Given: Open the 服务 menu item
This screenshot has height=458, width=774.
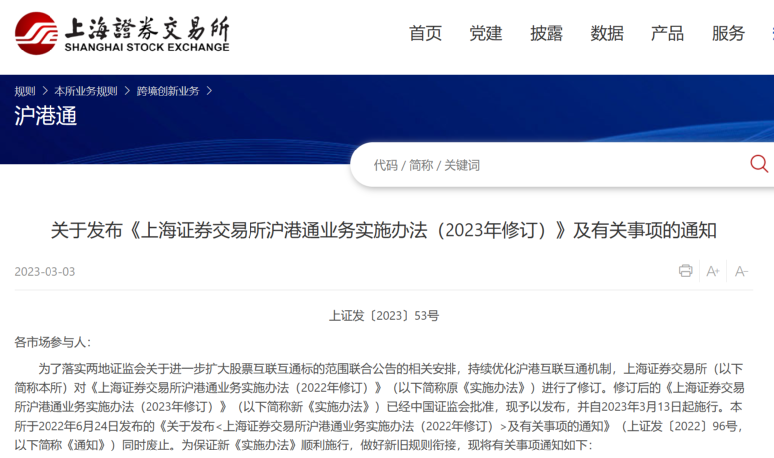Looking at the screenshot, I should click(x=728, y=34).
